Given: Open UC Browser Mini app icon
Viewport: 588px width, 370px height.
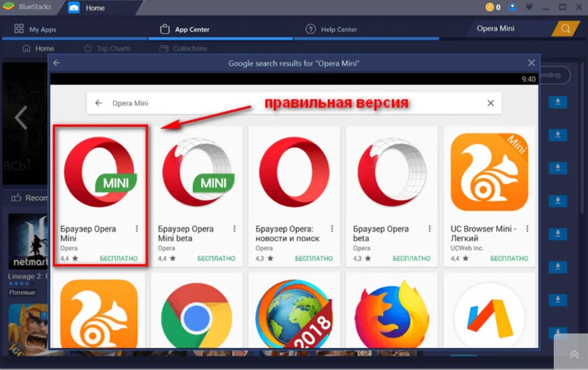Looking at the screenshot, I should point(490,172).
